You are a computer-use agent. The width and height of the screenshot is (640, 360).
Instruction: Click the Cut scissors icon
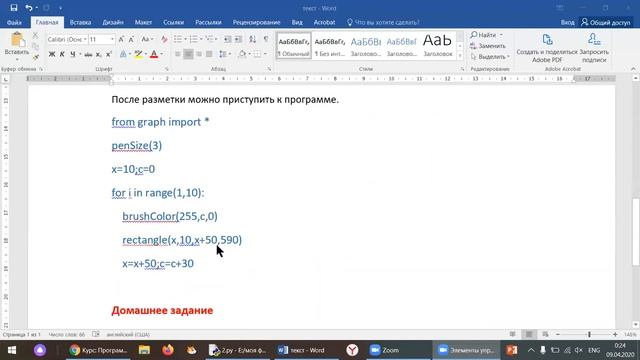click(x=35, y=36)
